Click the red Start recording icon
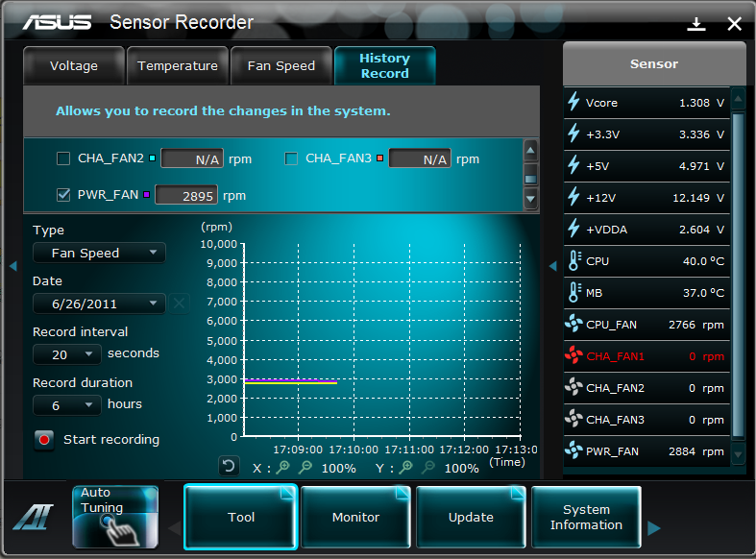 44,440
